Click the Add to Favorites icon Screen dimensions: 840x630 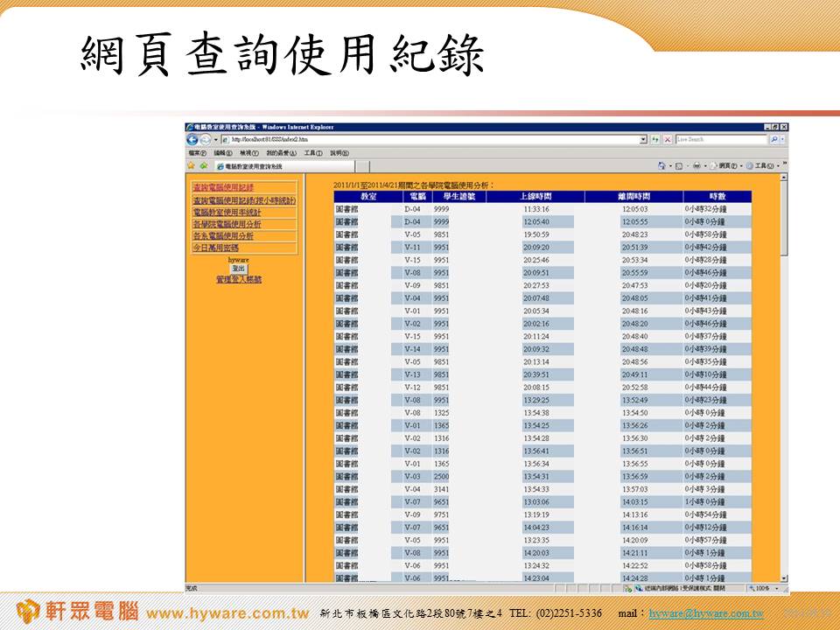tap(203, 165)
